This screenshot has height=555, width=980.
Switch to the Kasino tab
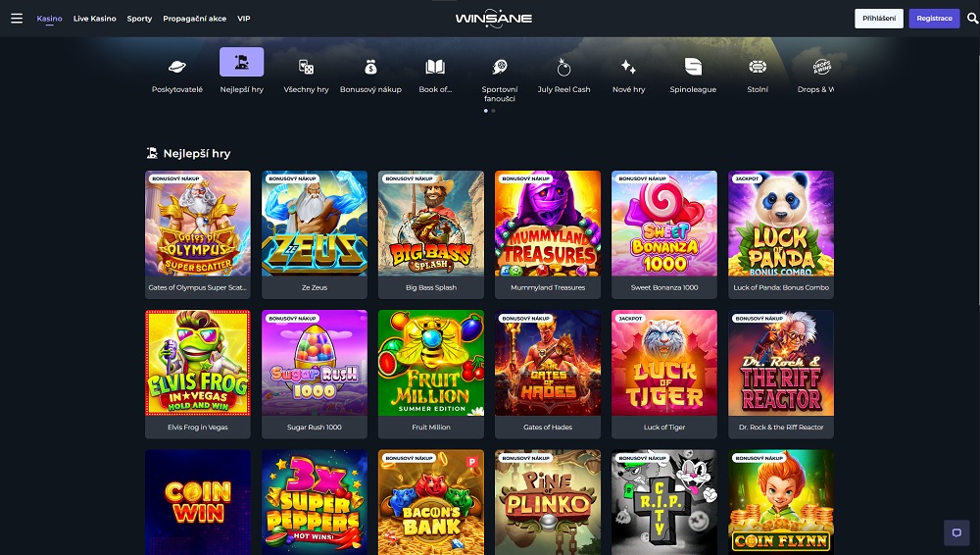pyautogui.click(x=49, y=19)
